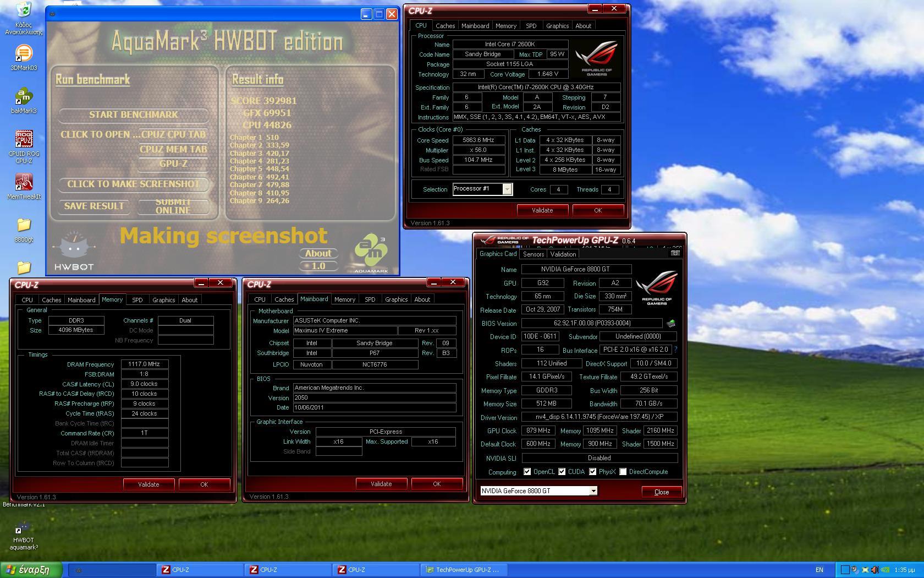The height and width of the screenshot is (578, 924).
Task: Click OK in the CPU-Z CPU window
Action: pos(598,210)
